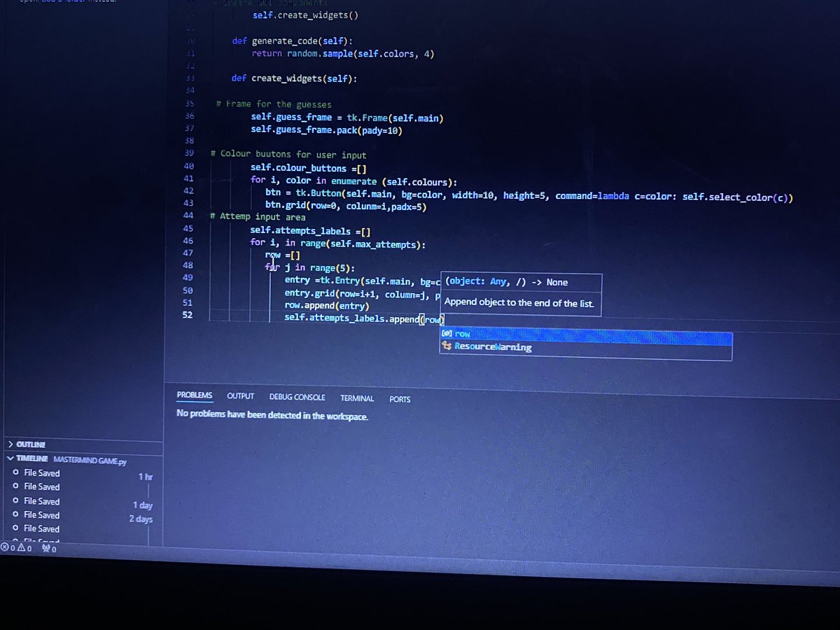
Task: Click the '1 hr' timeline timestamp
Action: [x=146, y=477]
